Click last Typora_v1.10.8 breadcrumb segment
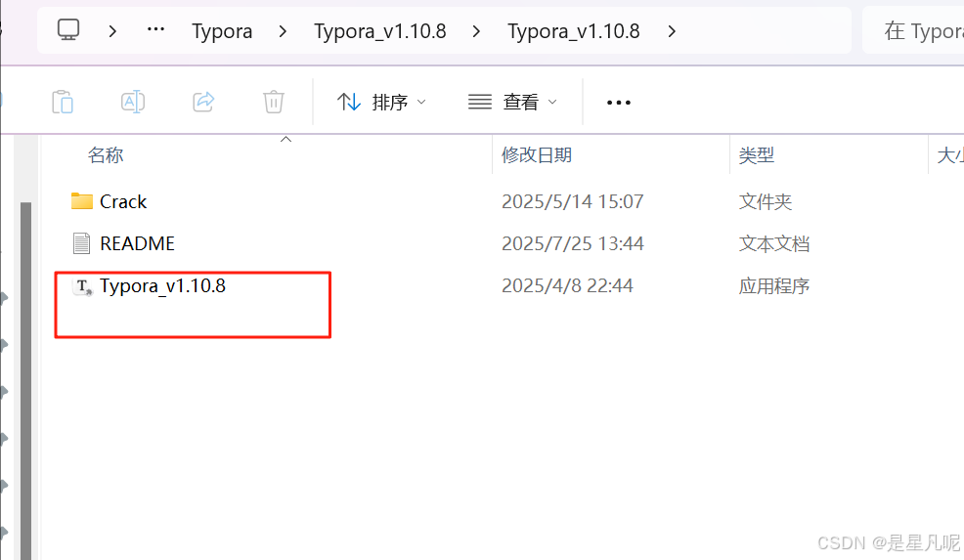 pyautogui.click(x=574, y=30)
